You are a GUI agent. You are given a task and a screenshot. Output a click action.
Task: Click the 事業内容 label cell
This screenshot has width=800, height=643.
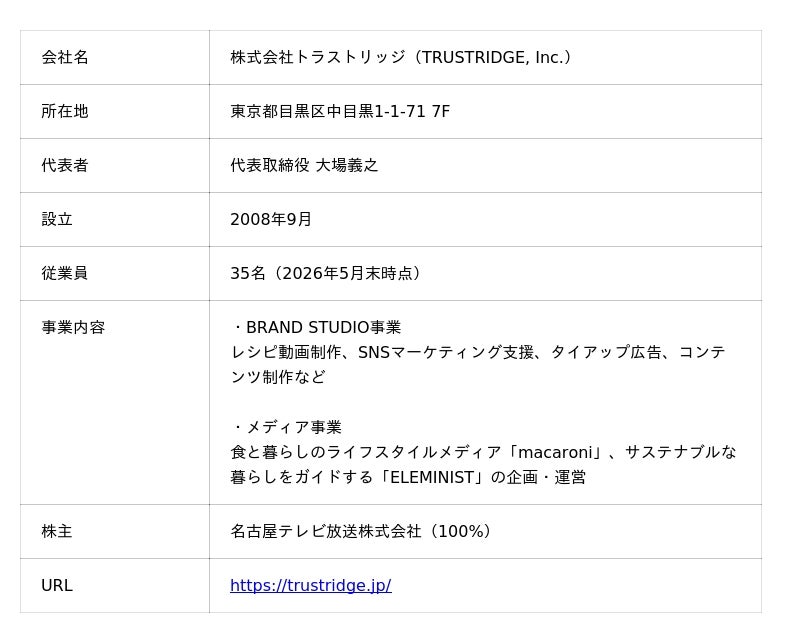pyautogui.click(x=115, y=402)
